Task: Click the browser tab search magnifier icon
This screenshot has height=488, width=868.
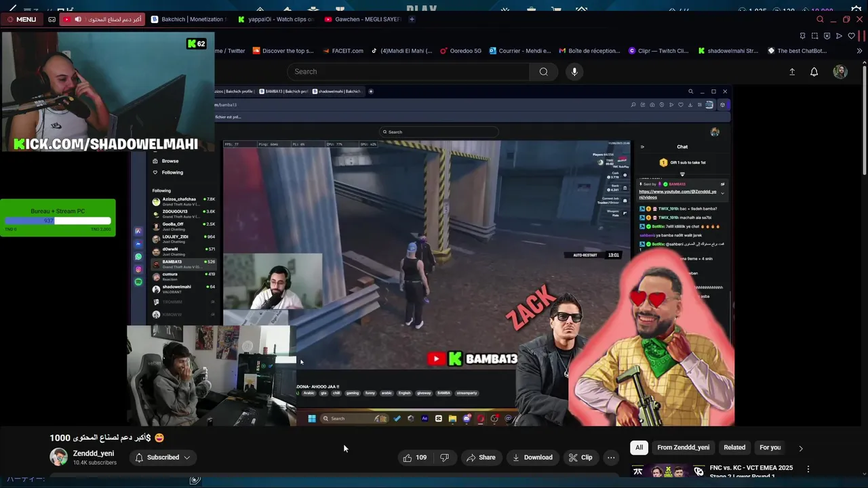Action: pyautogui.click(x=820, y=19)
